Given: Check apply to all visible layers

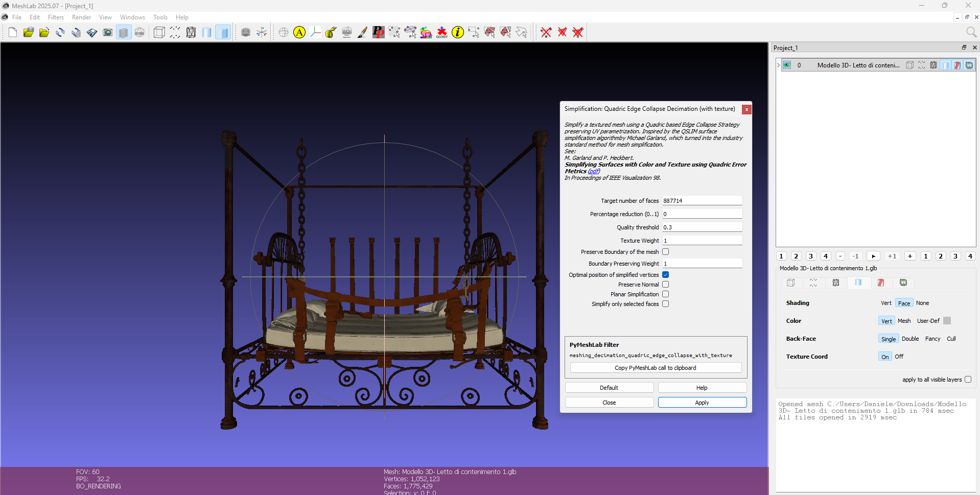Looking at the screenshot, I should coord(968,380).
